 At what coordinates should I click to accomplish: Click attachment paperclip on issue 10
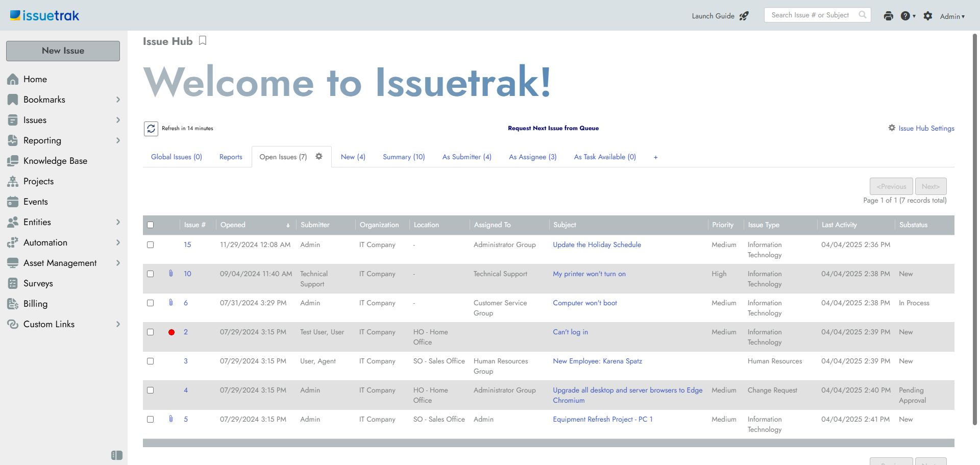coord(171,274)
